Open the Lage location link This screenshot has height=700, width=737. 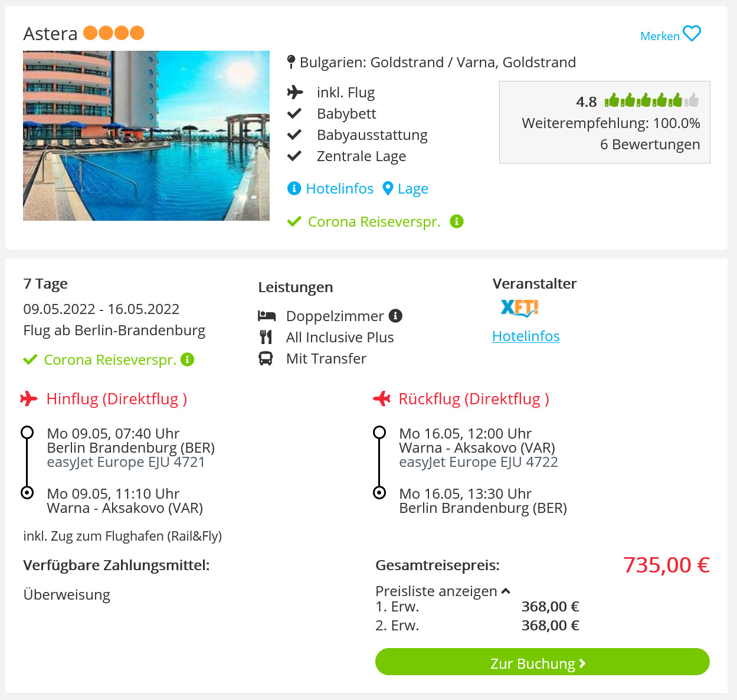tap(413, 189)
